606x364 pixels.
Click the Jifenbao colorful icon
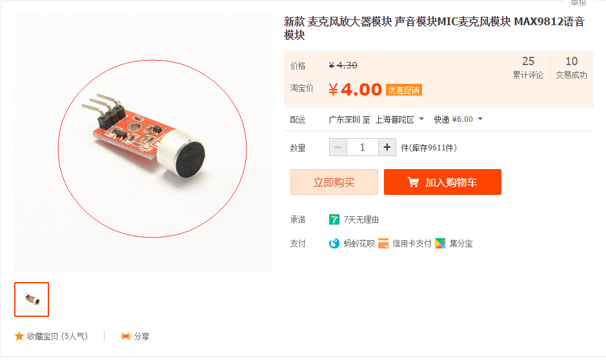click(440, 243)
